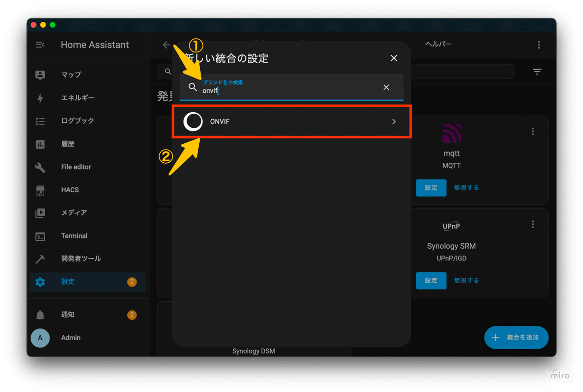
Task: Click the ONVIF row chevron arrow
Action: tap(394, 122)
